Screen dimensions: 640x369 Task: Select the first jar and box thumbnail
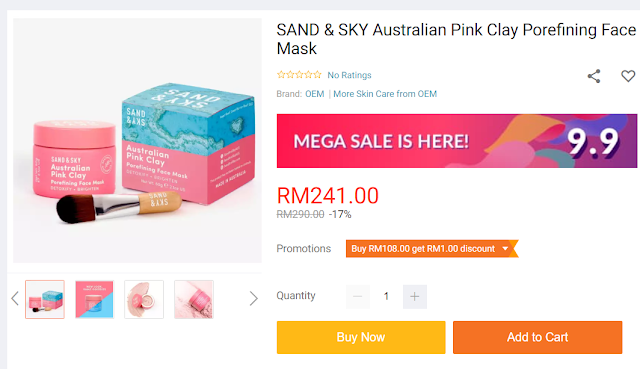[45, 299]
